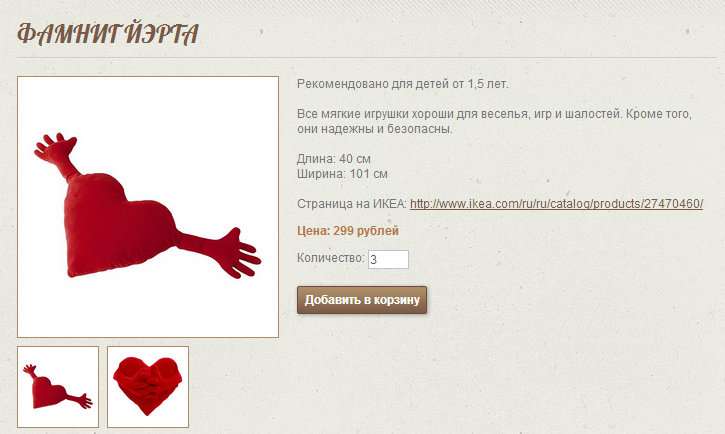Click the ФАМНИГ ЙЭРТА product title
This screenshot has height=434, width=725.
coord(108,34)
